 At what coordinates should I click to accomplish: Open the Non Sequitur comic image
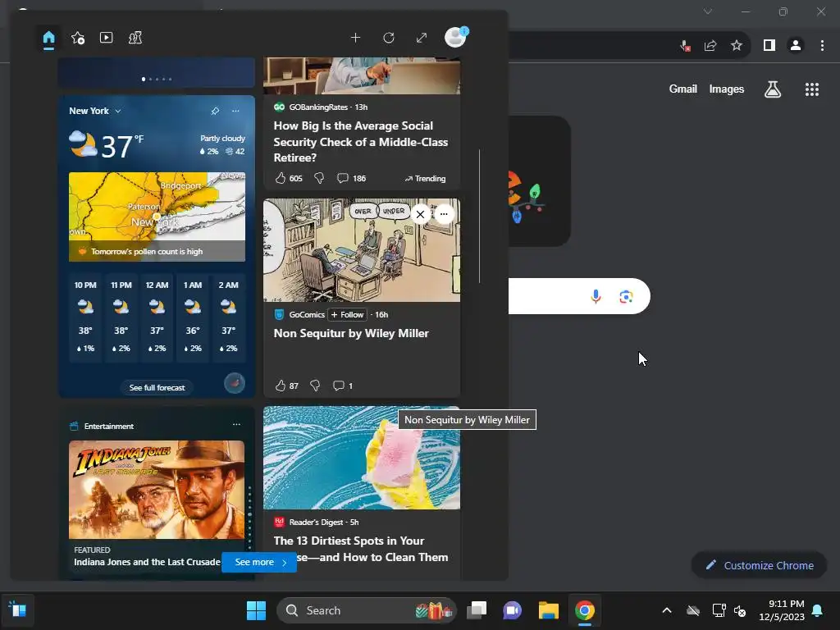point(362,250)
